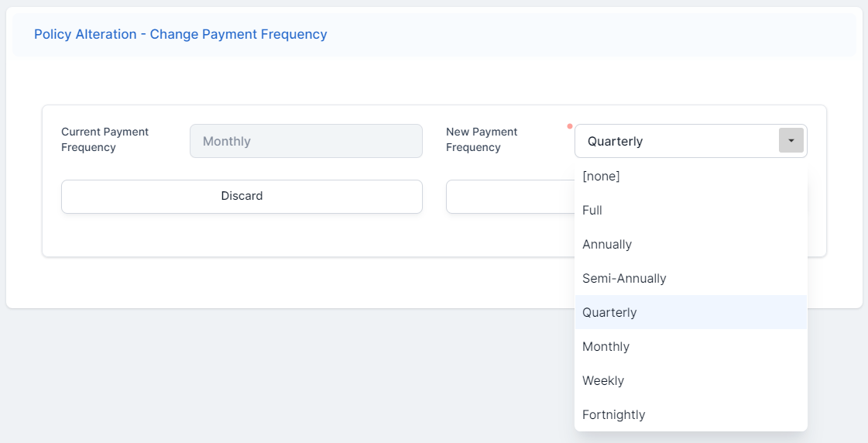Click the partially hidden button beside Discard
Image resolution: width=868 pixels, height=443 pixels.
point(509,197)
